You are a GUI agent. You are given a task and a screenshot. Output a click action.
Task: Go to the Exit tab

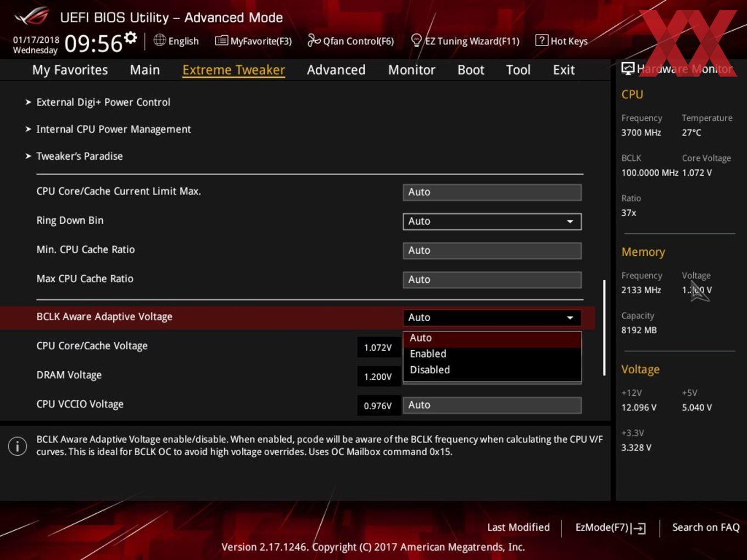[x=564, y=70]
